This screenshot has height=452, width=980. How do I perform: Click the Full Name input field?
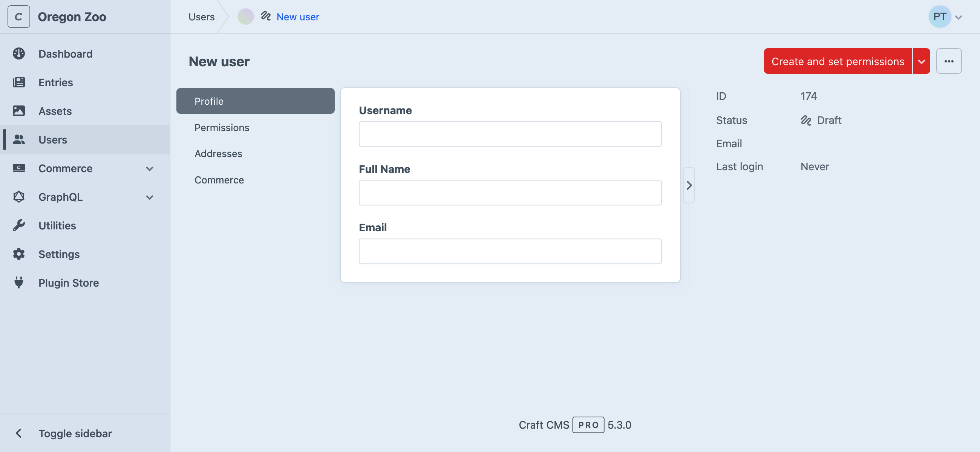(510, 192)
